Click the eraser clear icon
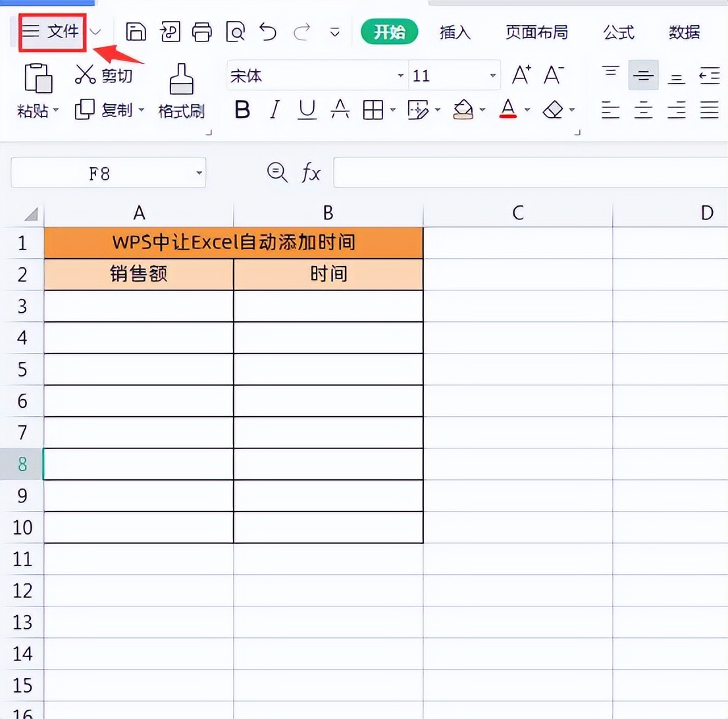 tap(553, 110)
